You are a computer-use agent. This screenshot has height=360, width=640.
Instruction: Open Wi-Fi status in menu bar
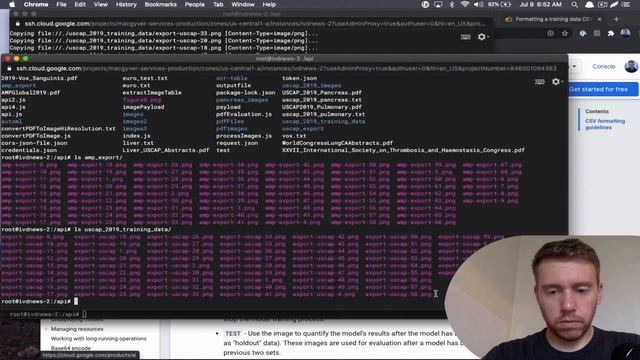[464, 4]
